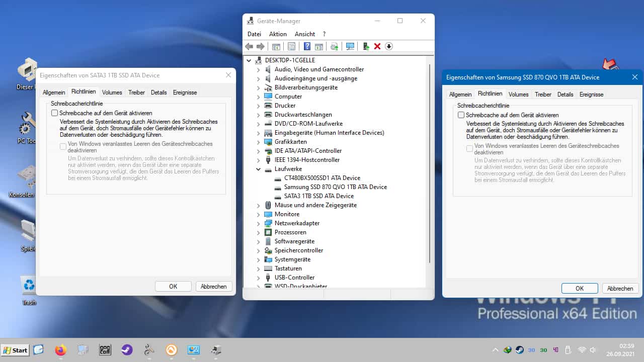The height and width of the screenshot is (362, 644).
Task: Click the Wi-Fi network tray icon
Action: tap(582, 350)
